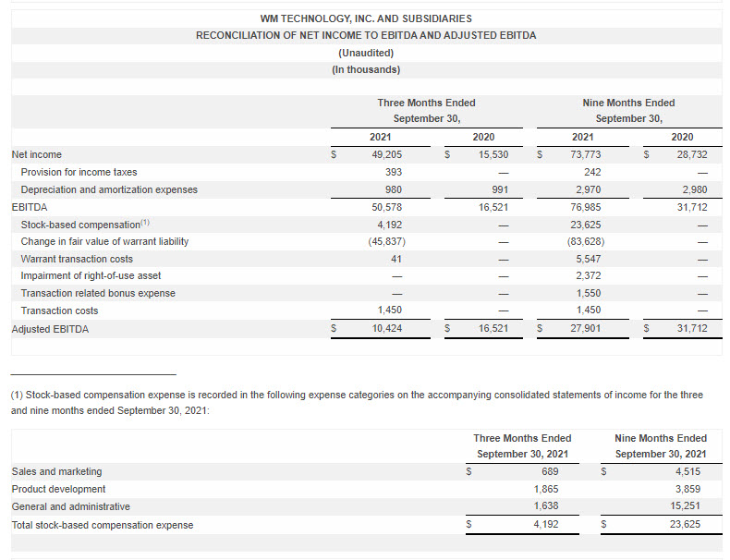Click the Sales and marketing row label

[x=56, y=471]
